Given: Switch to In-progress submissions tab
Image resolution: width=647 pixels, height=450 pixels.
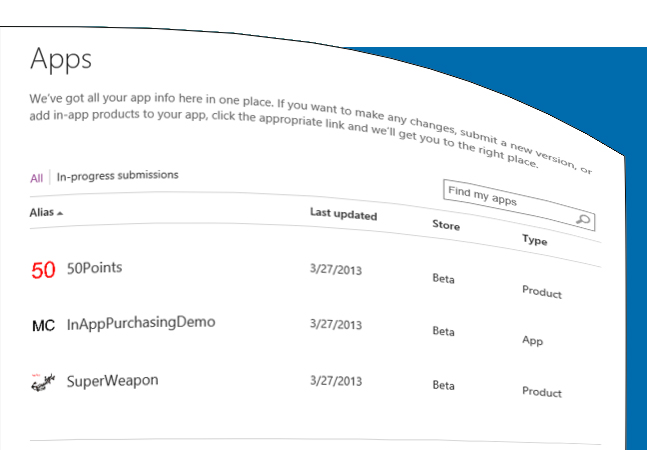Looking at the screenshot, I should [x=117, y=175].
